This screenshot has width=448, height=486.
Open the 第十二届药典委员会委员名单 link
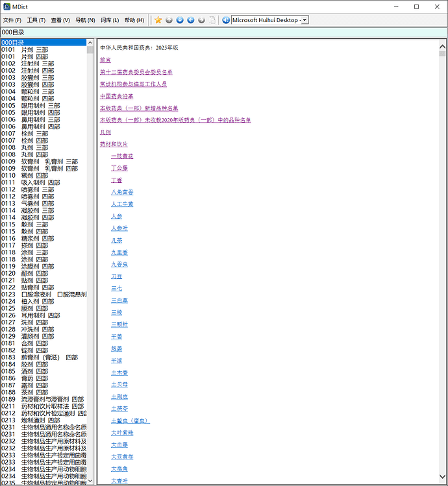click(136, 72)
